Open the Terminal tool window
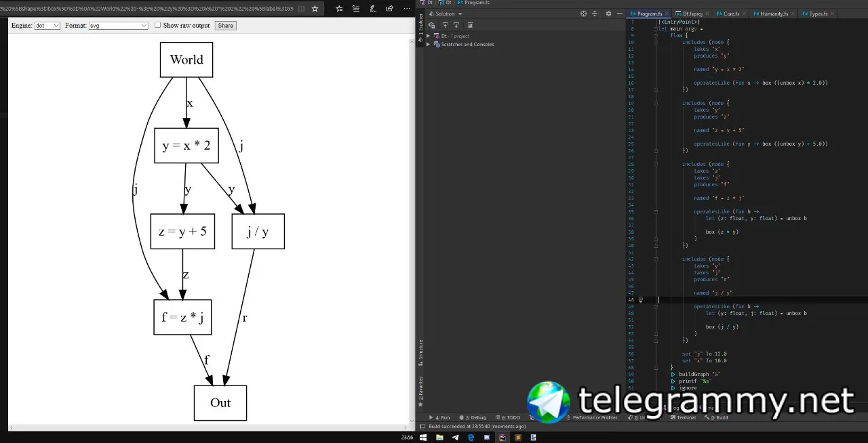The width and height of the screenshot is (868, 443). (x=683, y=417)
